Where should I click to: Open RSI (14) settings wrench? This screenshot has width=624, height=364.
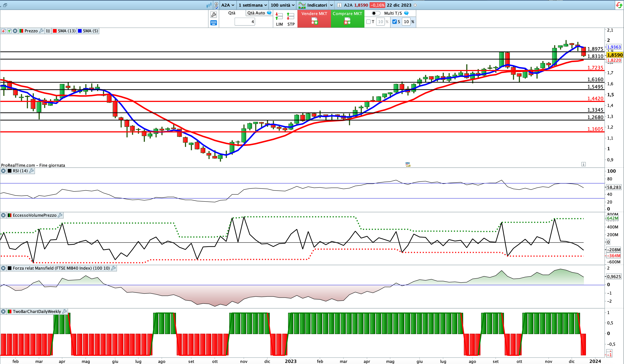(x=31, y=171)
